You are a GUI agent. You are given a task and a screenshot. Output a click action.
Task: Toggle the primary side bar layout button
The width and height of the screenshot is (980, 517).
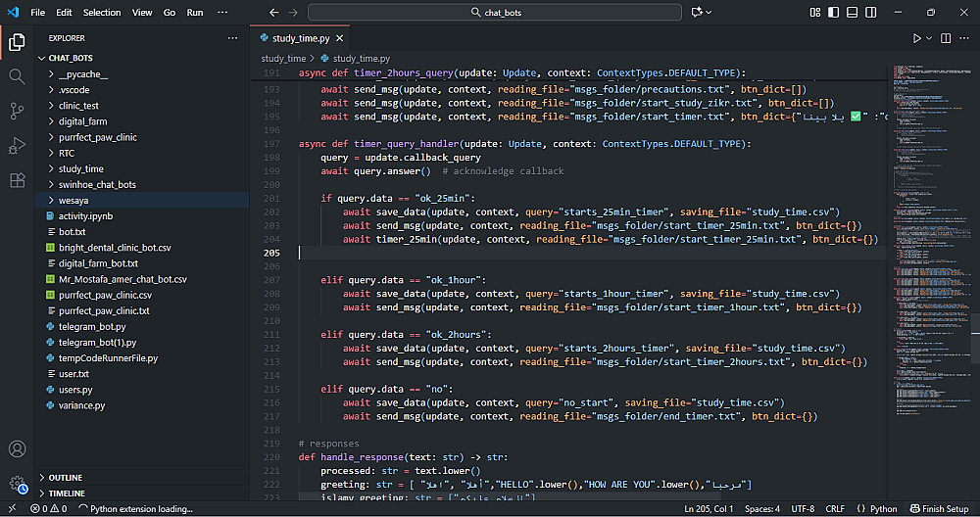833,13
